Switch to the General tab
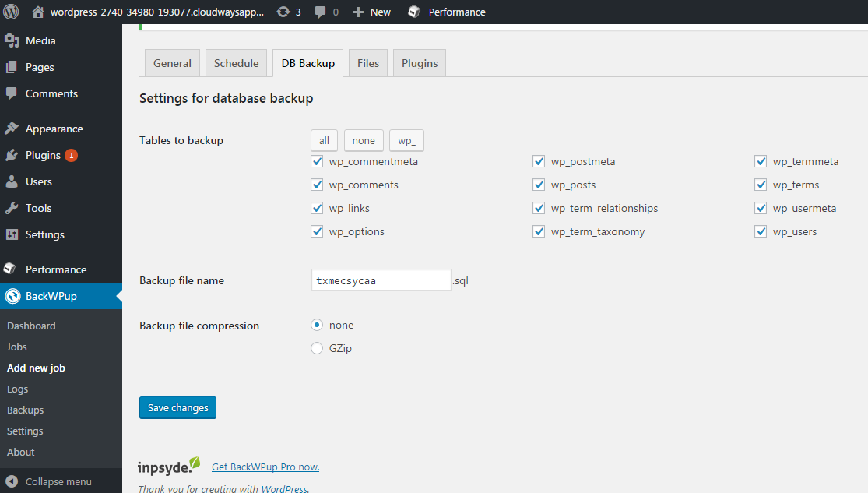 [172, 63]
